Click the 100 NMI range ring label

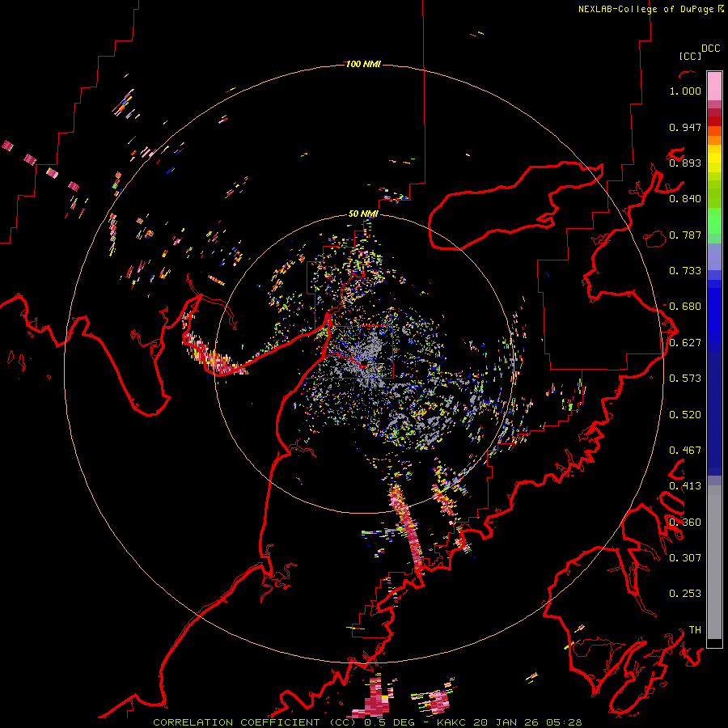363,64
